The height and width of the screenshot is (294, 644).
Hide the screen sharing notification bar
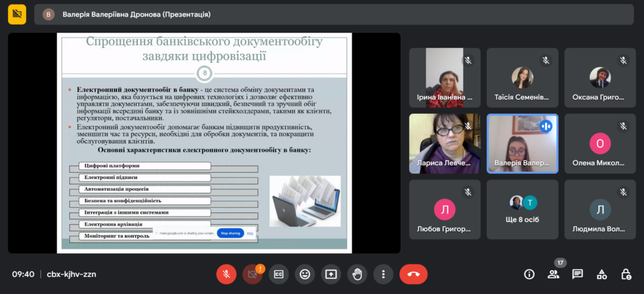tap(250, 233)
